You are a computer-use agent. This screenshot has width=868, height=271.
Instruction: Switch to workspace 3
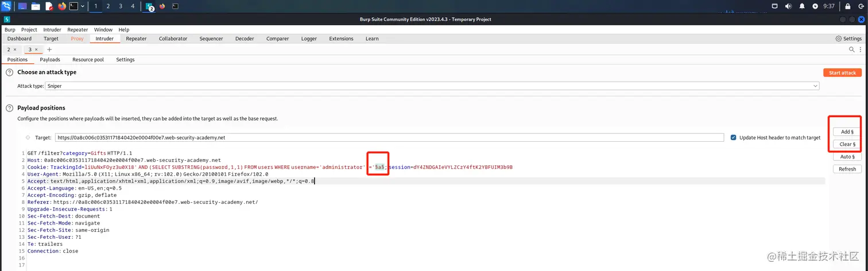point(121,6)
